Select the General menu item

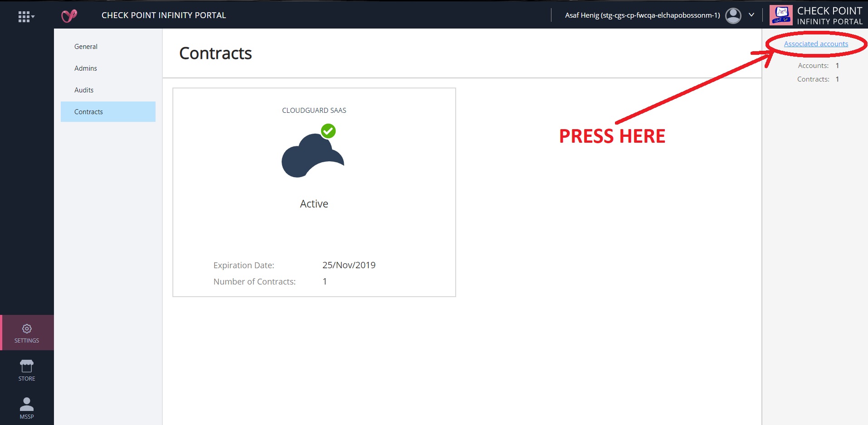pos(86,47)
